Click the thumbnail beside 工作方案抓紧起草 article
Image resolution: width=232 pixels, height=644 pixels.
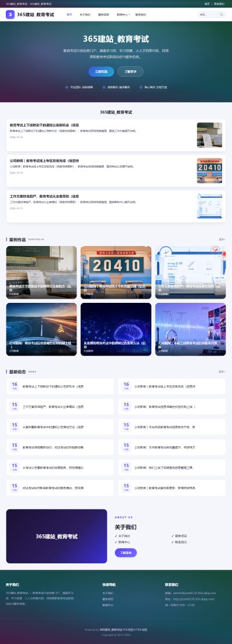[x=209, y=206]
